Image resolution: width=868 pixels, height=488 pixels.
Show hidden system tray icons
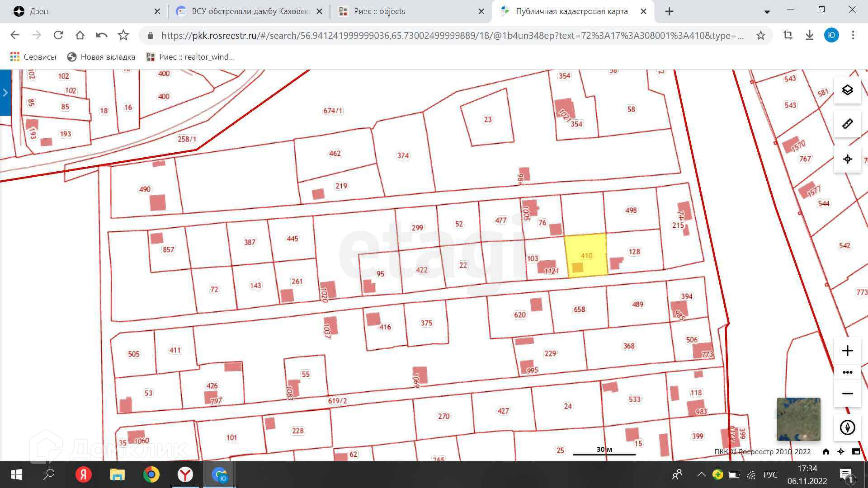(701, 474)
